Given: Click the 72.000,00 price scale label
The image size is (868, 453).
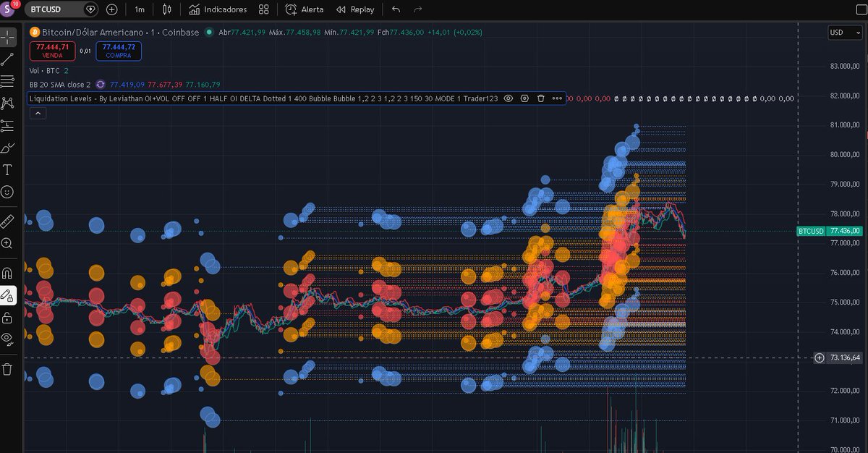Looking at the screenshot, I should (x=845, y=391).
